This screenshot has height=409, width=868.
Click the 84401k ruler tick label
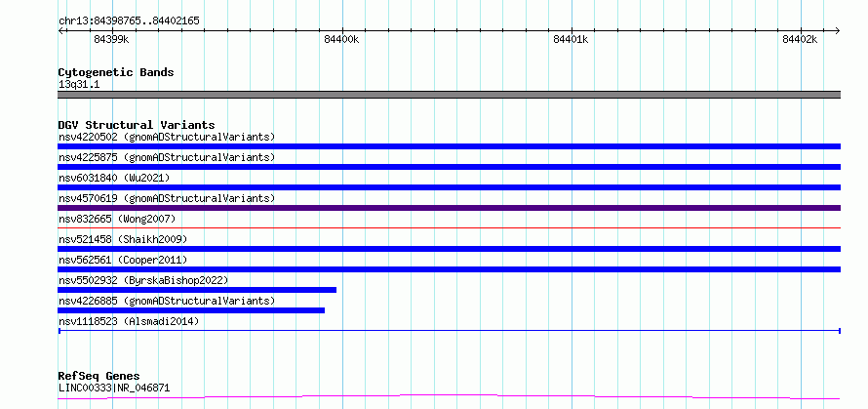click(571, 39)
